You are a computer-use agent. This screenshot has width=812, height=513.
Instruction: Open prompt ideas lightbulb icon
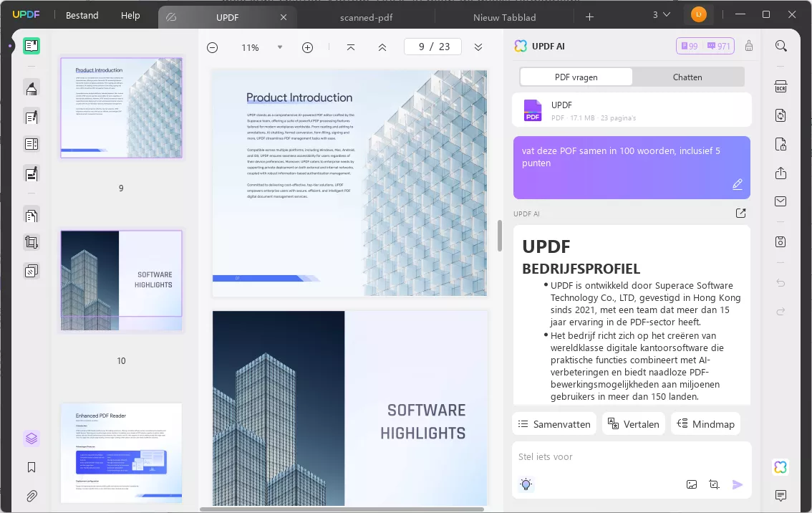click(526, 484)
